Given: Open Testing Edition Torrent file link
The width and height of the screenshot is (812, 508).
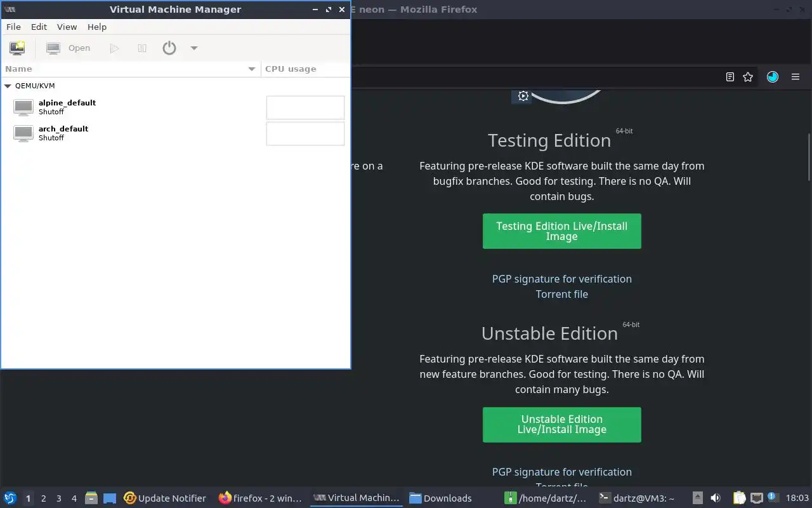Looking at the screenshot, I should pyautogui.click(x=561, y=294).
